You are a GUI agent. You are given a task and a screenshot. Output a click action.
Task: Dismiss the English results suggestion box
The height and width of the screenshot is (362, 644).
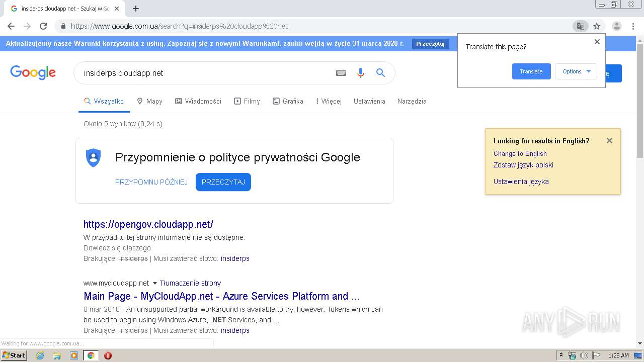(609, 141)
